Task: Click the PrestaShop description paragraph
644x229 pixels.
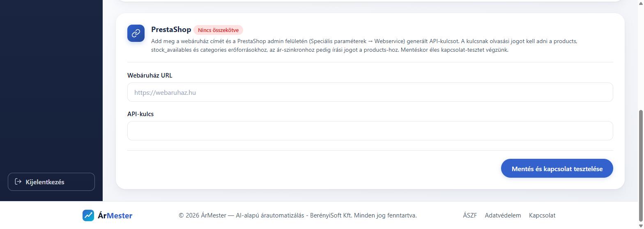Action: [x=364, y=46]
